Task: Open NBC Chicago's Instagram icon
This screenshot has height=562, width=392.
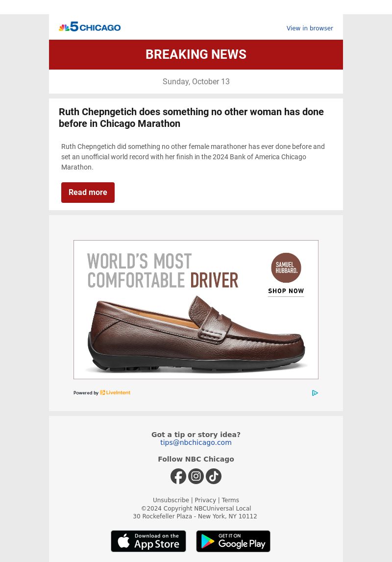Action: 196,476
